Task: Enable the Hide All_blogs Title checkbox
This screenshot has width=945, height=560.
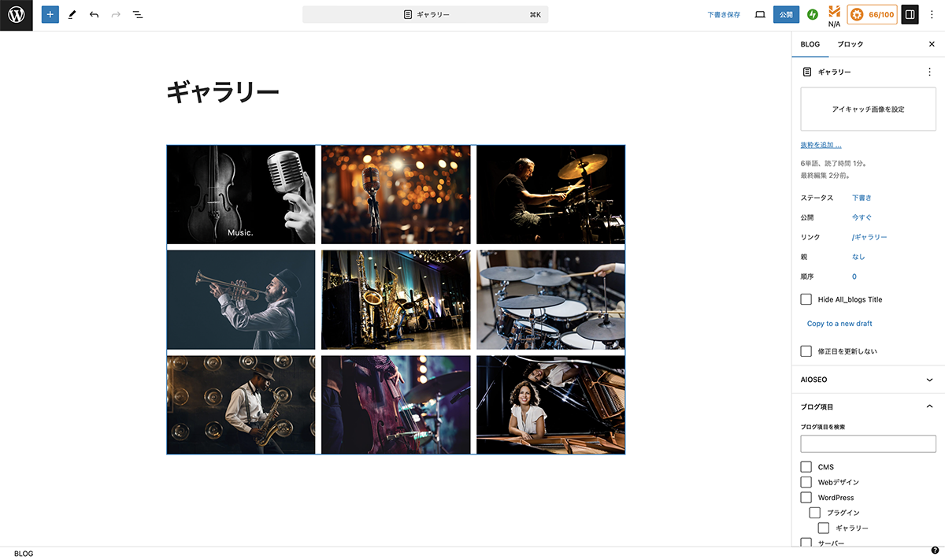Action: click(806, 299)
